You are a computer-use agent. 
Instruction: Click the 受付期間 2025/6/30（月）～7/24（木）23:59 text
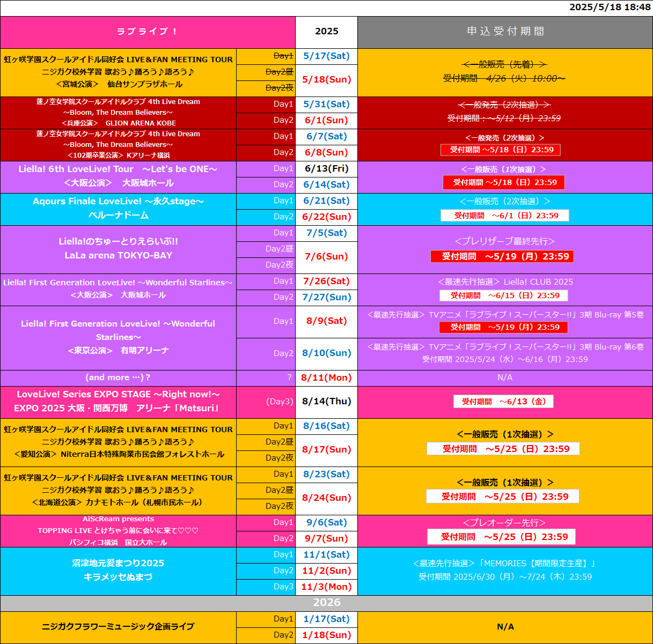click(x=505, y=577)
